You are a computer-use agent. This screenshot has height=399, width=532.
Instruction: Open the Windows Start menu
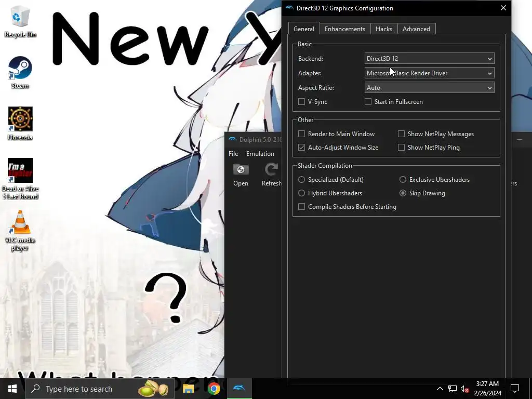click(x=12, y=389)
